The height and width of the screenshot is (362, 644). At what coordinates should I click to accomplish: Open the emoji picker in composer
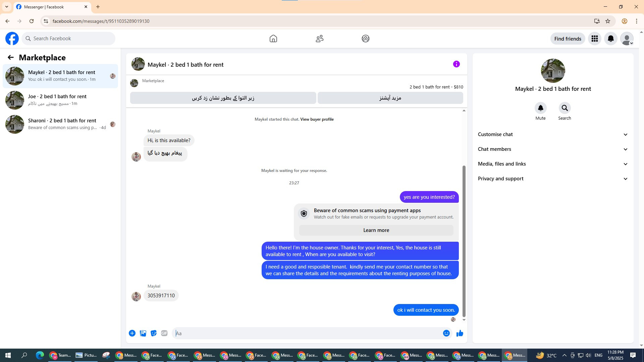(x=446, y=333)
